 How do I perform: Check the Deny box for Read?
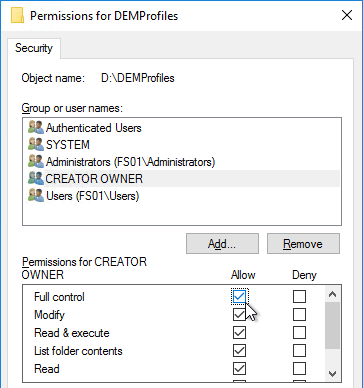coord(299,369)
